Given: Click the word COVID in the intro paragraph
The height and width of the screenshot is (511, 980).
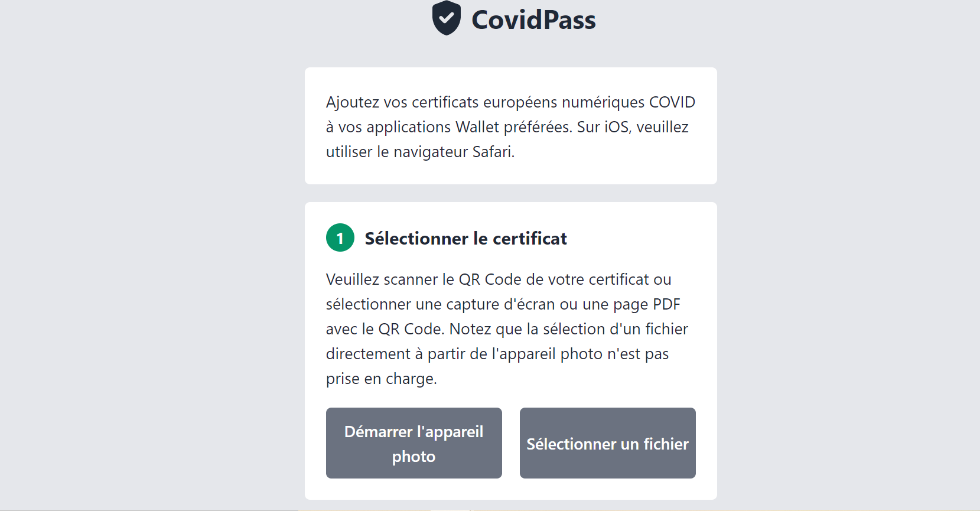Looking at the screenshot, I should tap(672, 102).
